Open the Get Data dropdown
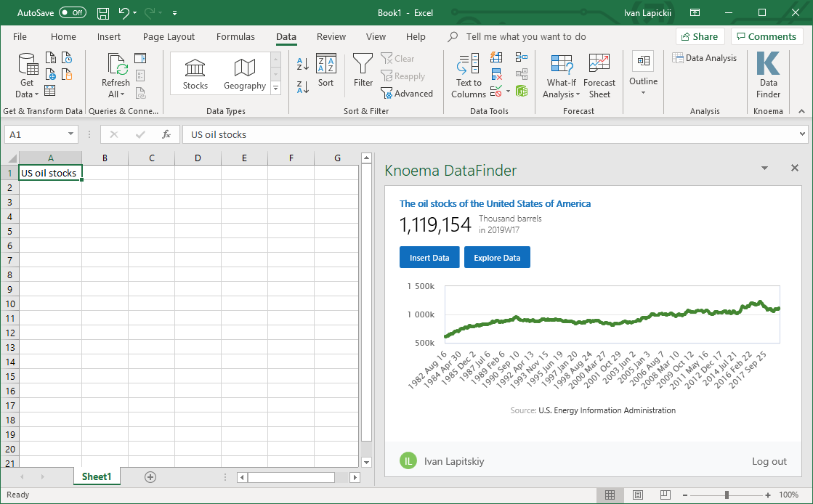The image size is (813, 504). [x=26, y=76]
